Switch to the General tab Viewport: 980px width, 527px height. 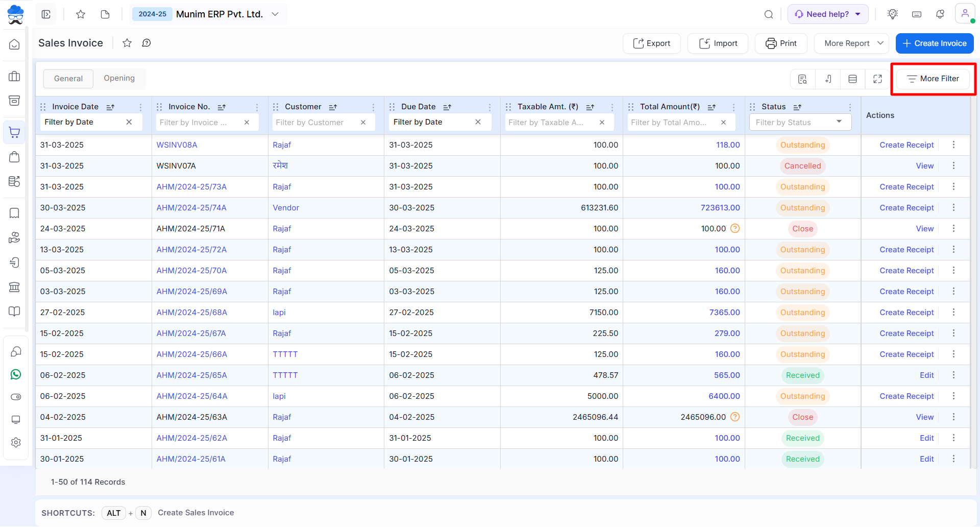point(68,78)
